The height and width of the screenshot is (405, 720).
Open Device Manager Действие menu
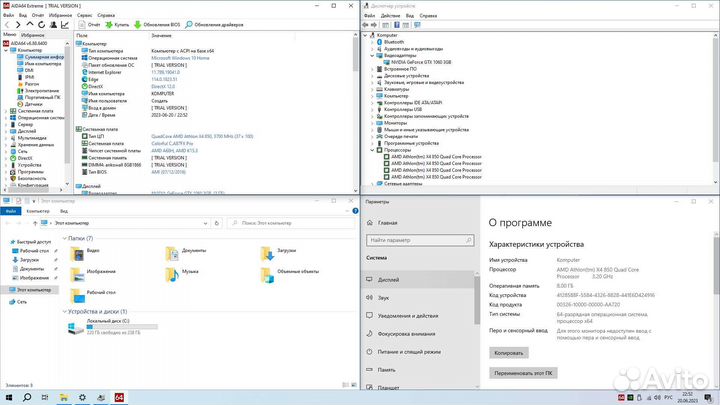[390, 16]
